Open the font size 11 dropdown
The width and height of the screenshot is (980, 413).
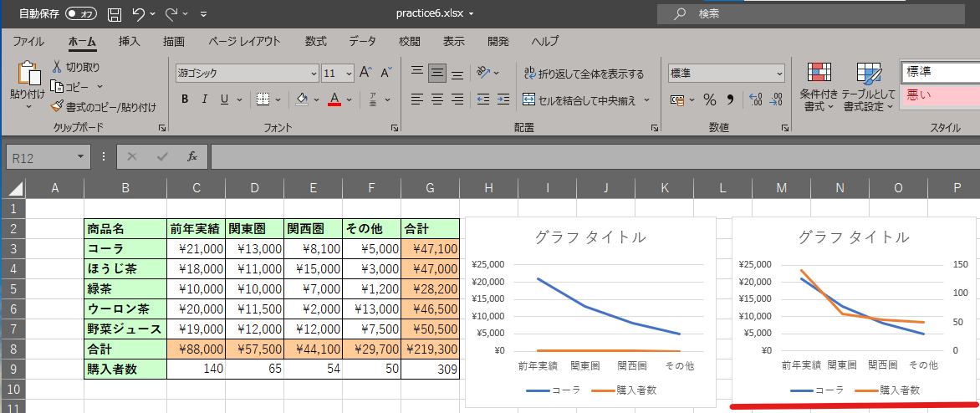click(348, 73)
